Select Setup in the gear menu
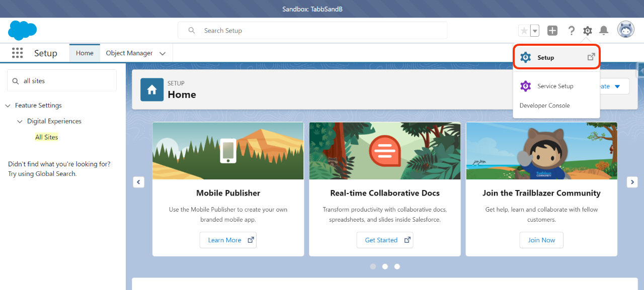The width and height of the screenshot is (644, 290). point(556,57)
